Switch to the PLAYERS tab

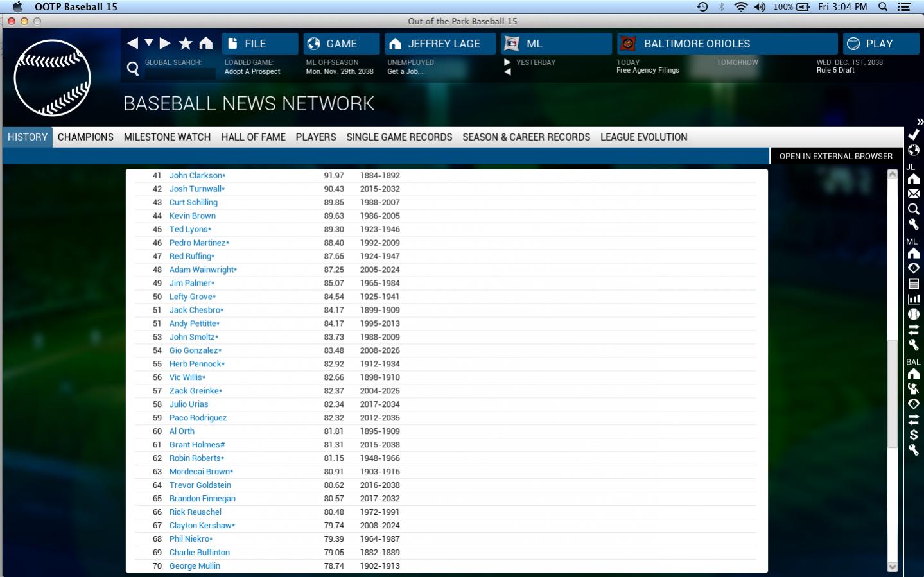coord(316,137)
